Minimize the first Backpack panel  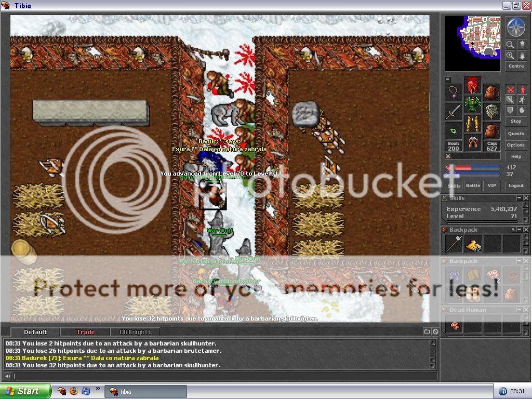tap(519, 230)
